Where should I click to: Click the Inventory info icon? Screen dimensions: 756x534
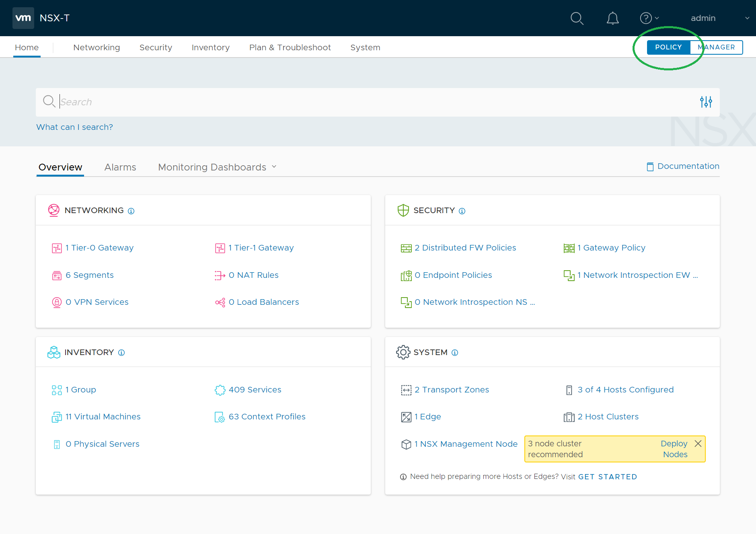(x=121, y=353)
